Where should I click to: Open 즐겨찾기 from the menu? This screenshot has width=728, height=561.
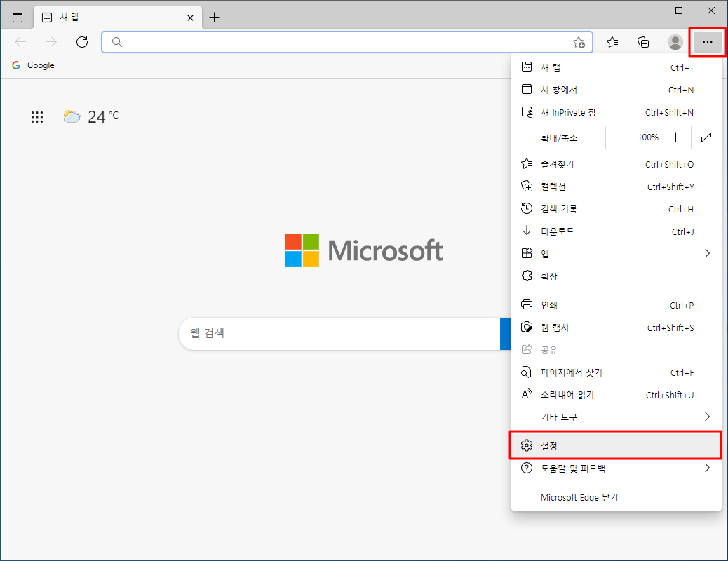point(616,164)
